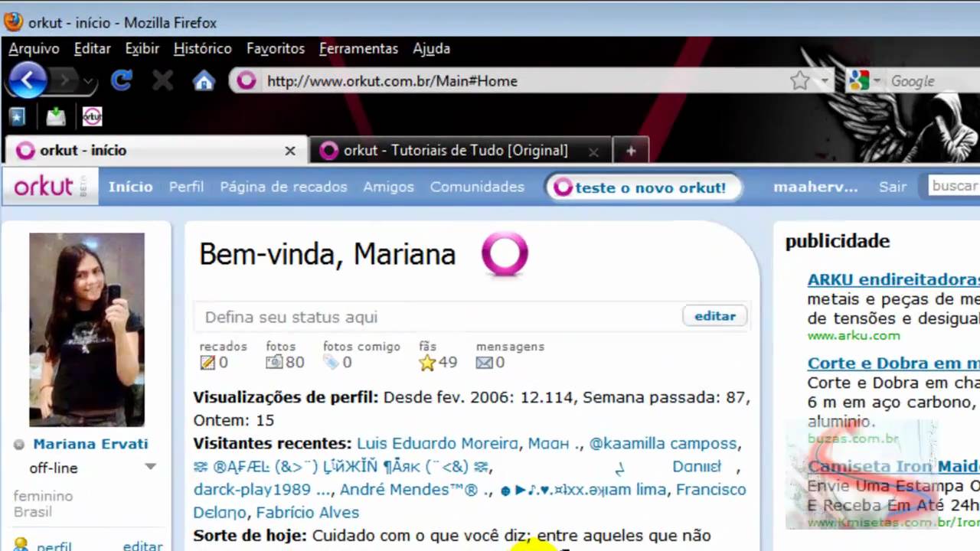
Task: Open visitor André Mendes profile
Action: [415, 489]
